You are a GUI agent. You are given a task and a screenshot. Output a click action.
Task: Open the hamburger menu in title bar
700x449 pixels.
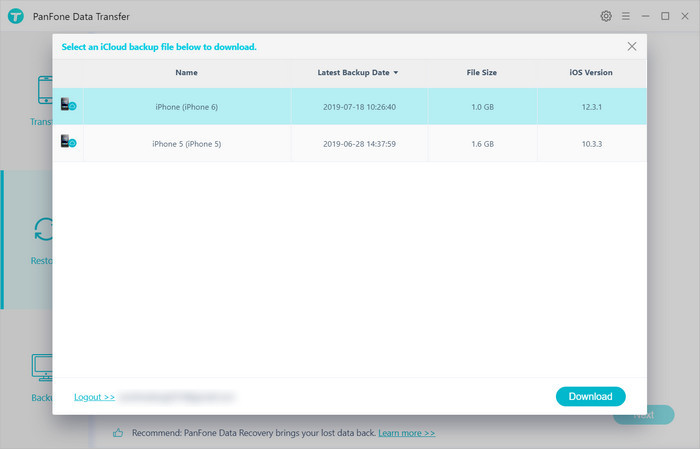[x=626, y=17]
